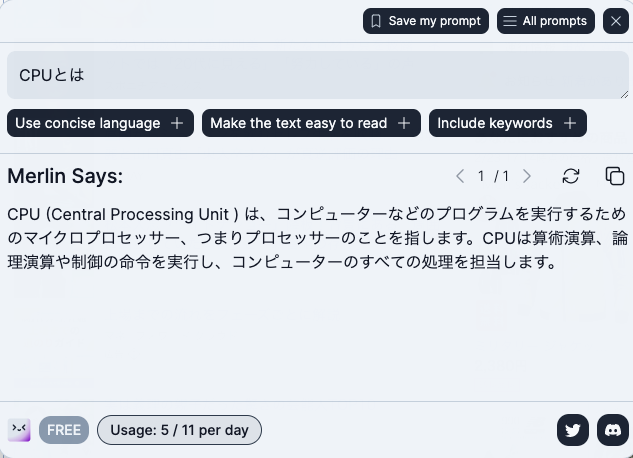Image resolution: width=633 pixels, height=458 pixels.
Task: Save my prompt button
Action: tap(426, 21)
